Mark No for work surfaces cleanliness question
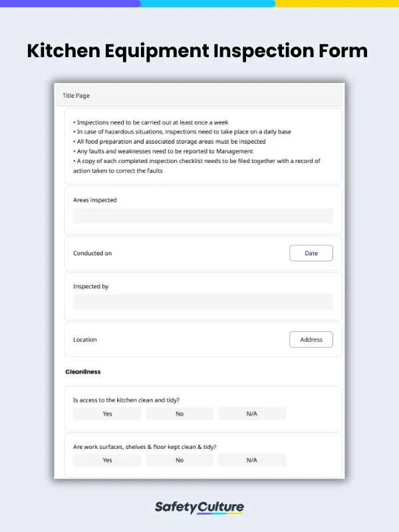The width and height of the screenshot is (399, 532). 179,460
